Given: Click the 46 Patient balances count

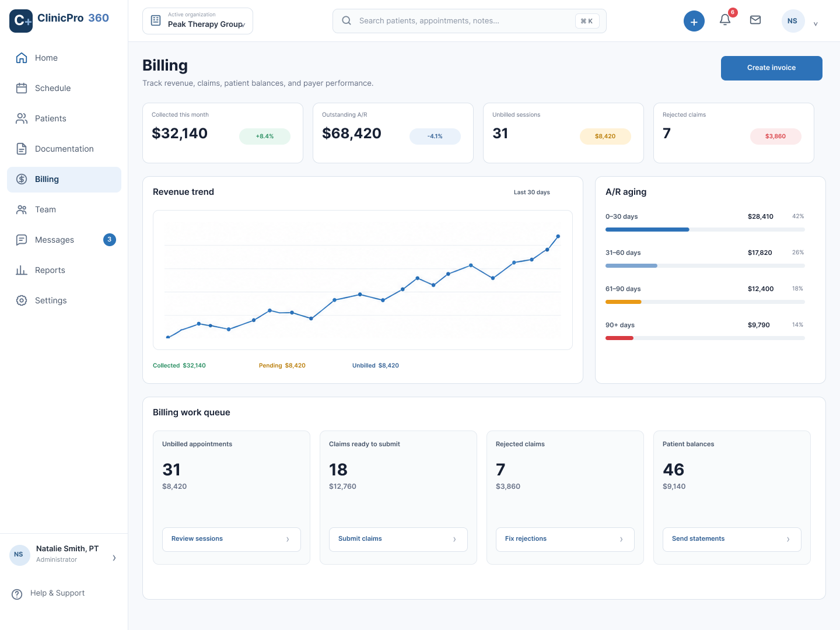Looking at the screenshot, I should [673, 470].
